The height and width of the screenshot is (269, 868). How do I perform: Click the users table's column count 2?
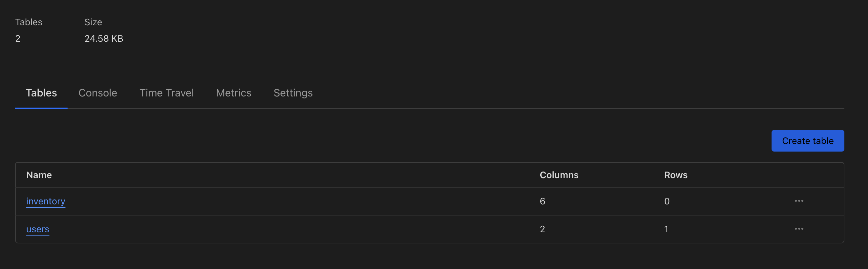(x=542, y=229)
